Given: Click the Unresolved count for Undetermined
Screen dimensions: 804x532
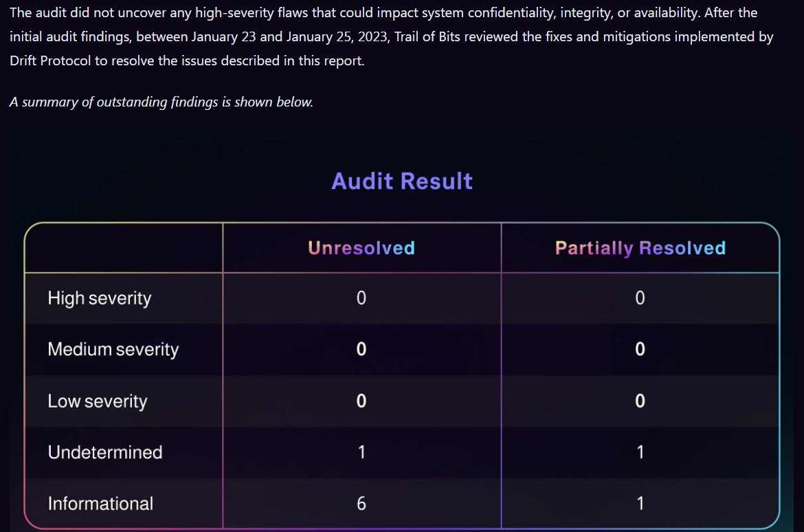Looking at the screenshot, I should tap(361, 452).
